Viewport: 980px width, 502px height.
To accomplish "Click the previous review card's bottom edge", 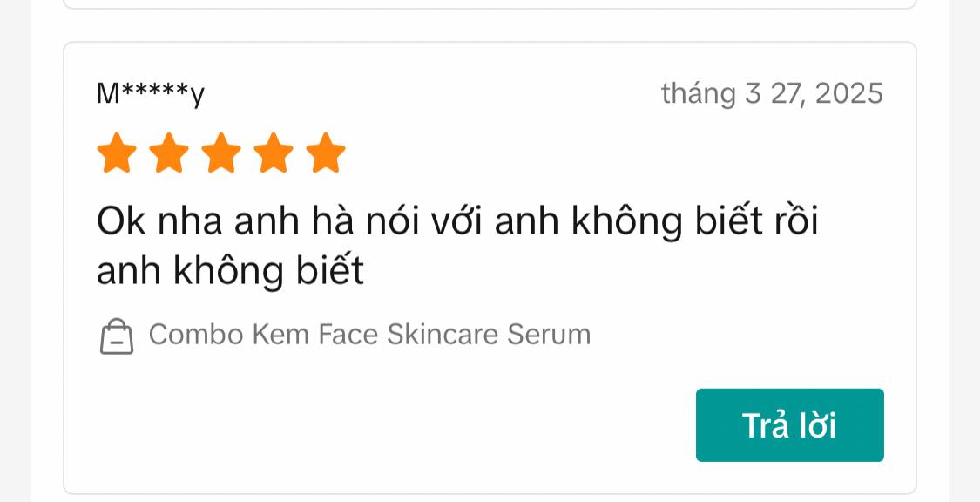I will pos(490,9).
